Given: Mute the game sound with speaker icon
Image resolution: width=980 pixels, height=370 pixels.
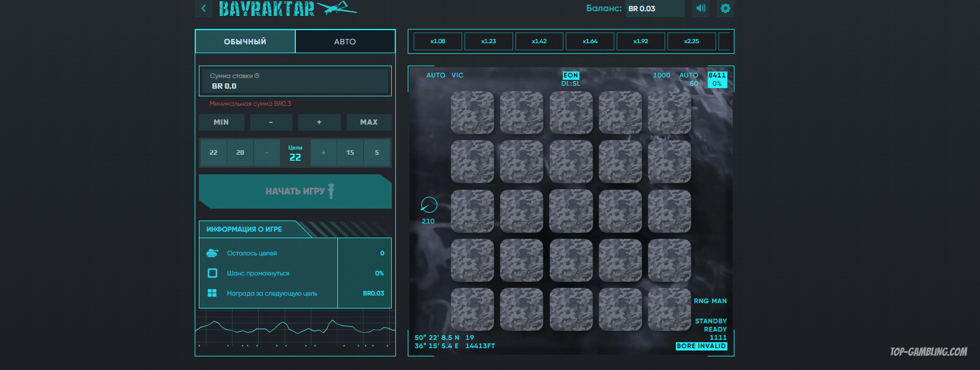Looking at the screenshot, I should click(x=701, y=8).
